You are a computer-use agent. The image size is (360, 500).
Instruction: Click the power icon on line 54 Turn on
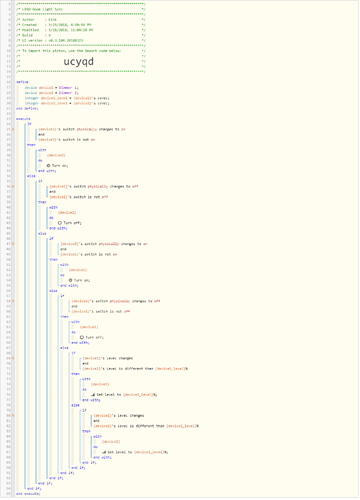(71, 280)
